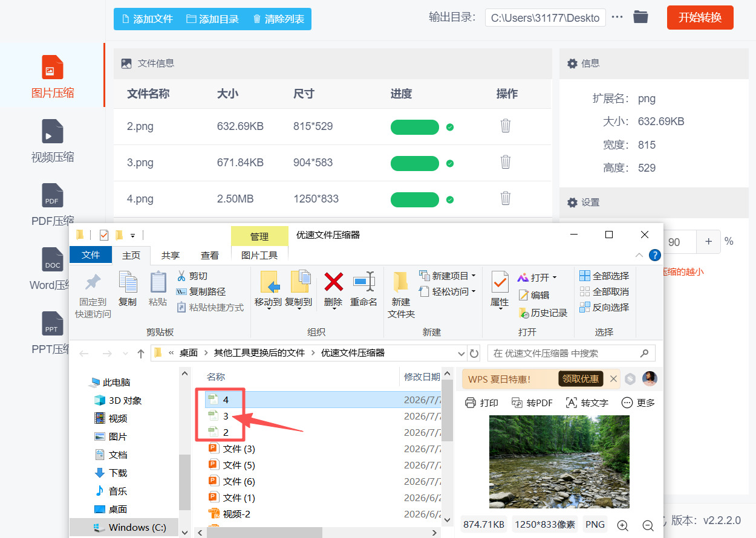
Task: Click 历史记录 in the ribbon
Action: coord(543,313)
